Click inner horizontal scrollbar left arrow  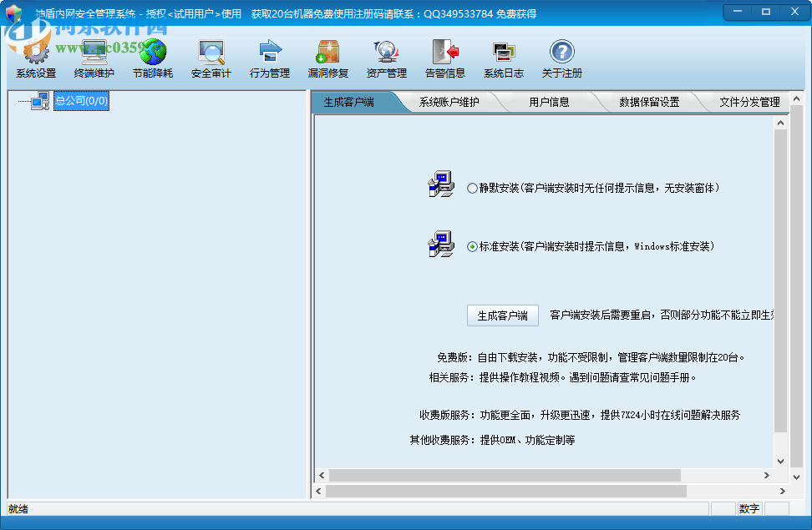click(322, 475)
